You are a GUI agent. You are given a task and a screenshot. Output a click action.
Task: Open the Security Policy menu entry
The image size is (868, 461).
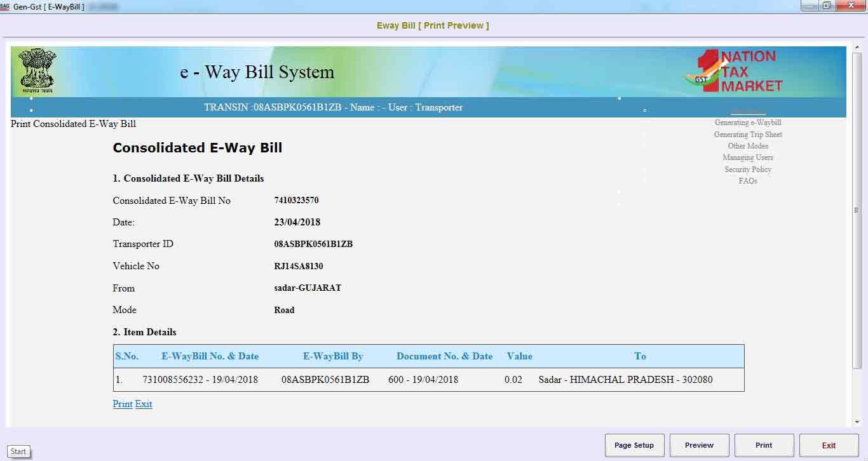pos(747,170)
